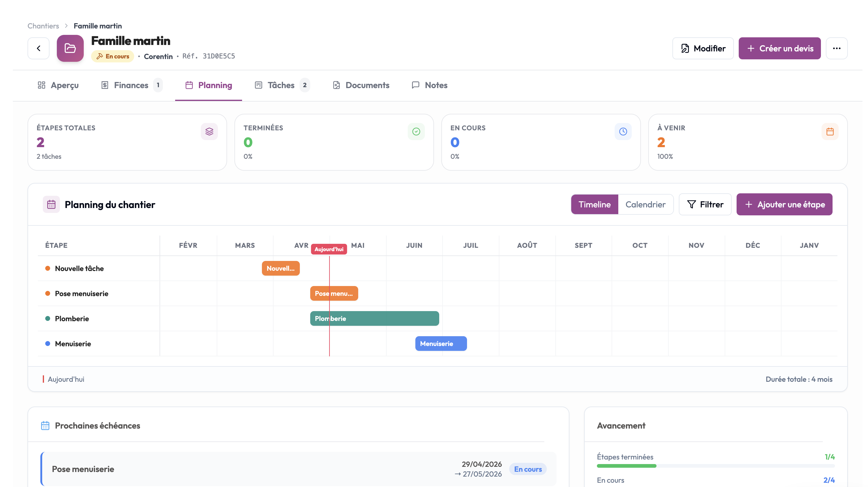
Task: Click the blue Menuiserie timeline bar
Action: coord(441,344)
